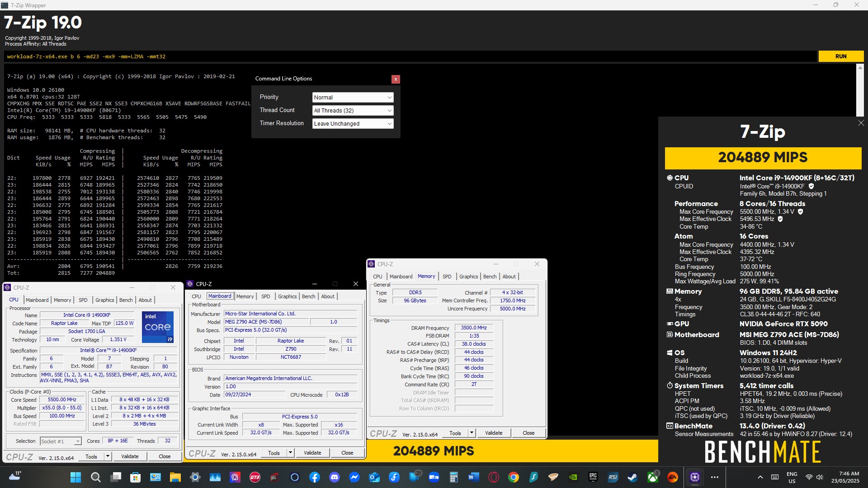Close the Command Line Options dialog

point(396,79)
